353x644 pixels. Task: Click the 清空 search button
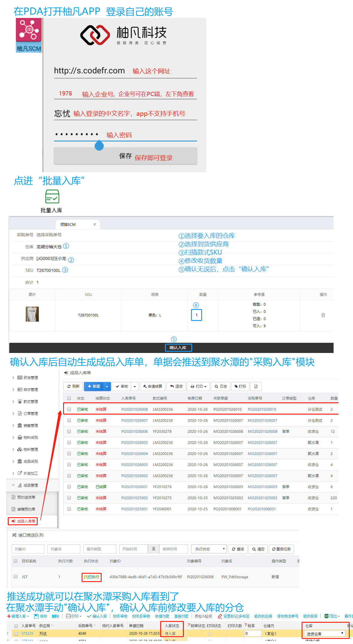258,549
